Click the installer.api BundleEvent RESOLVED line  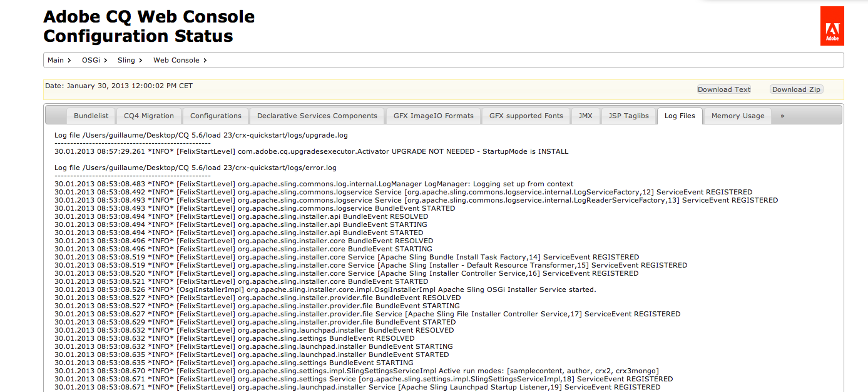[x=242, y=216]
